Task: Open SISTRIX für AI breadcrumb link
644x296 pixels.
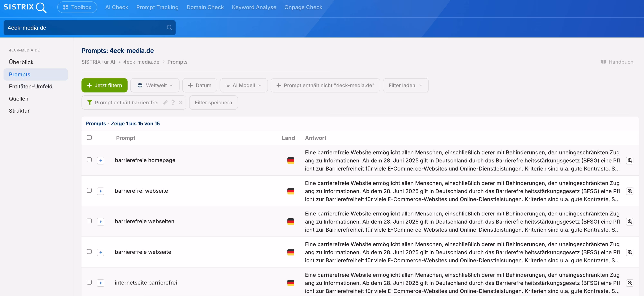Action: tap(98, 62)
